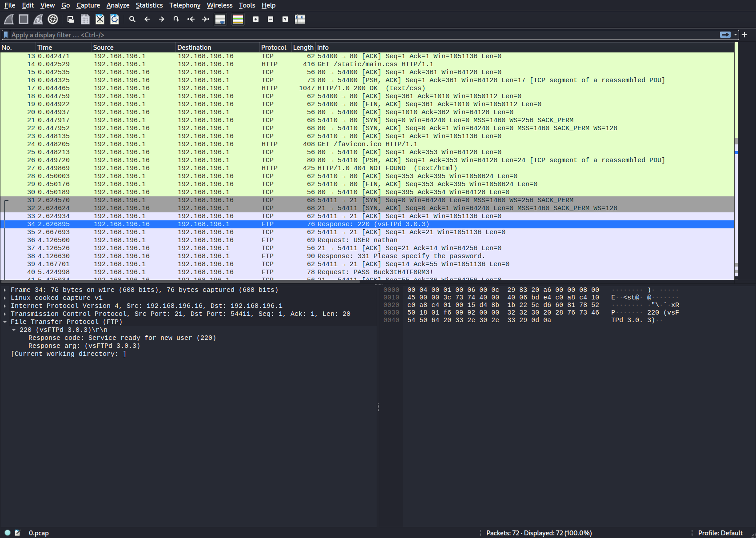Open capture options gear icon

pyautogui.click(x=53, y=19)
